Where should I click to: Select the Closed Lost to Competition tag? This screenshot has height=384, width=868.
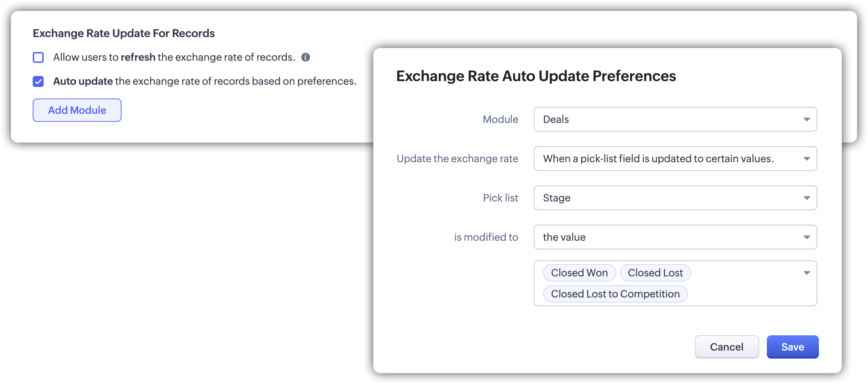pos(615,294)
